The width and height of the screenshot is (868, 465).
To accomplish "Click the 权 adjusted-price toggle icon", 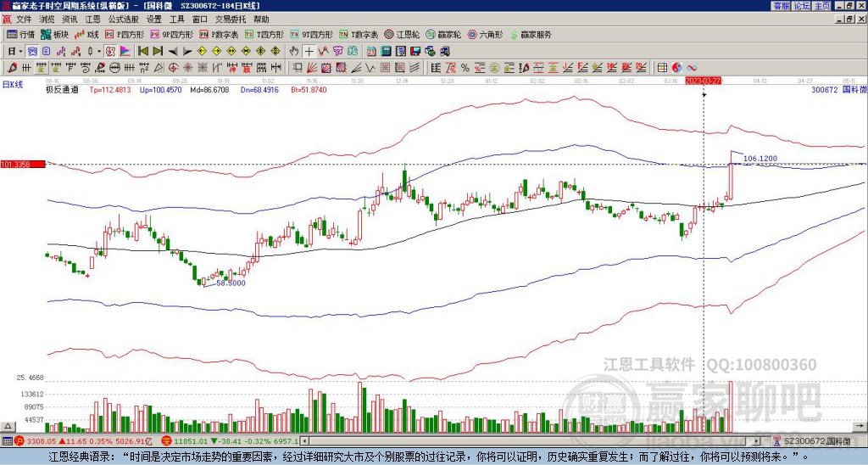I will (x=110, y=52).
